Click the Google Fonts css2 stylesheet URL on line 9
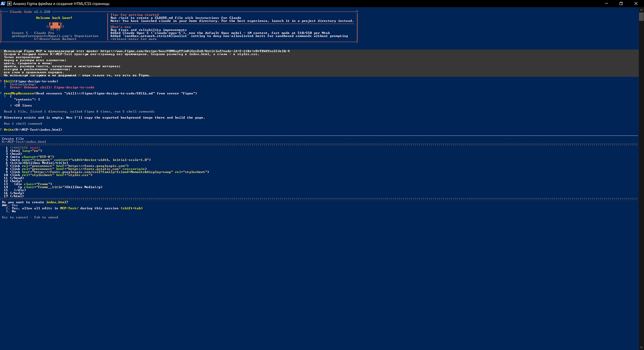This screenshot has width=644, height=350. click(102, 172)
